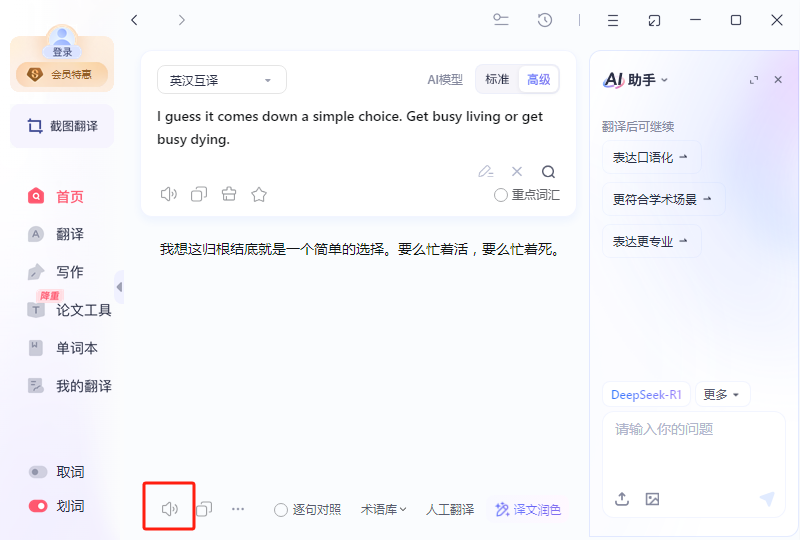The image size is (800, 540).
Task: Select 高级 AI model mode
Action: pyautogui.click(x=539, y=80)
